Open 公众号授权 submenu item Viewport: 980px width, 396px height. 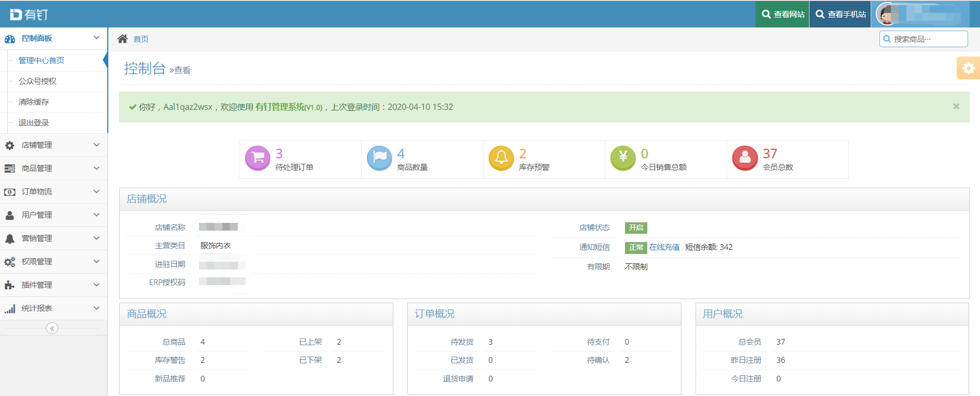[37, 81]
